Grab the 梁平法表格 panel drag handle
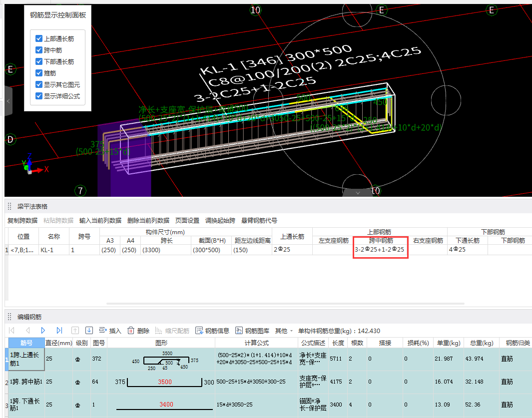Screen dimensions: 532x418 point(9,206)
